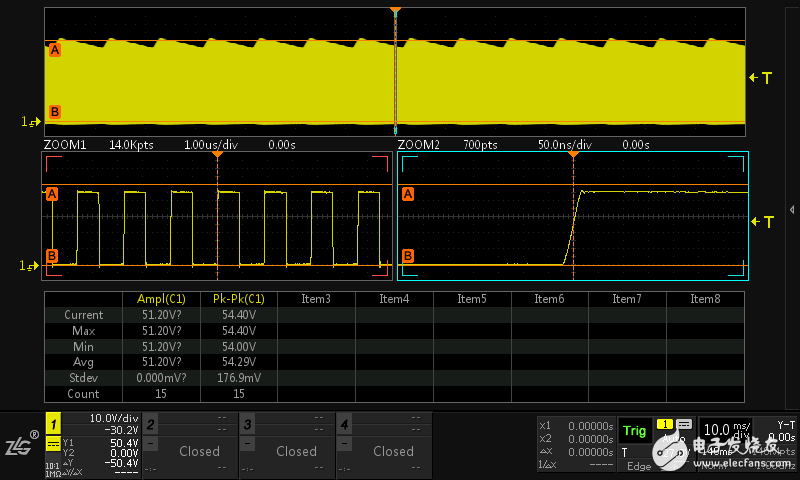Click the yellow channel 1 number badge
800x480 pixels.
tap(53, 425)
